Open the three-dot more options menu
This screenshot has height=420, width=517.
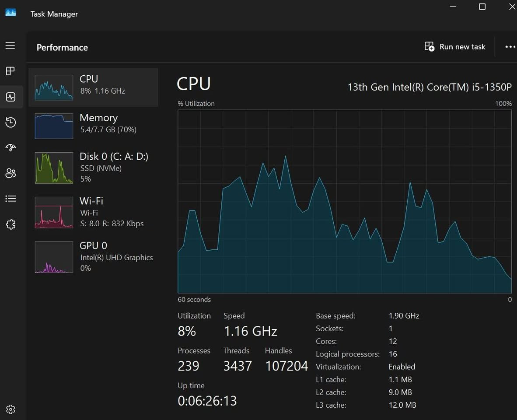pyautogui.click(x=510, y=47)
